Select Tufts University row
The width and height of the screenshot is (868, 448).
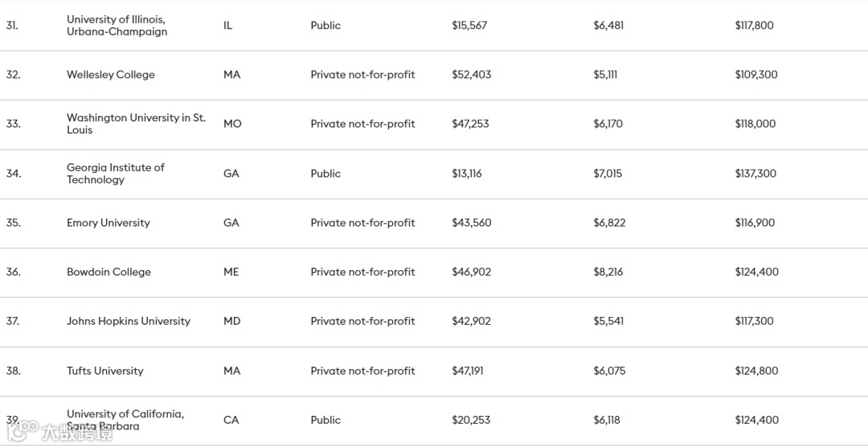[104, 371]
